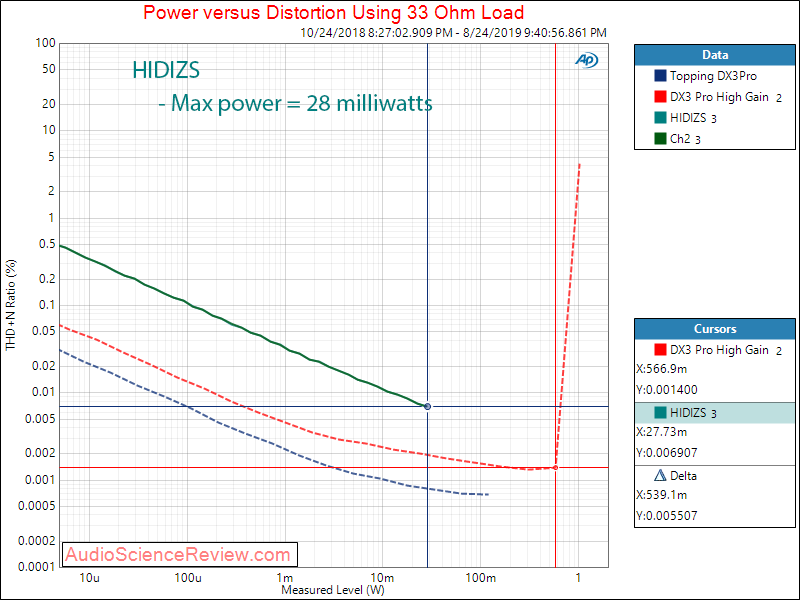This screenshot has height=600, width=800.
Task: Click the delta X:539.1m value
Action: coord(661,495)
